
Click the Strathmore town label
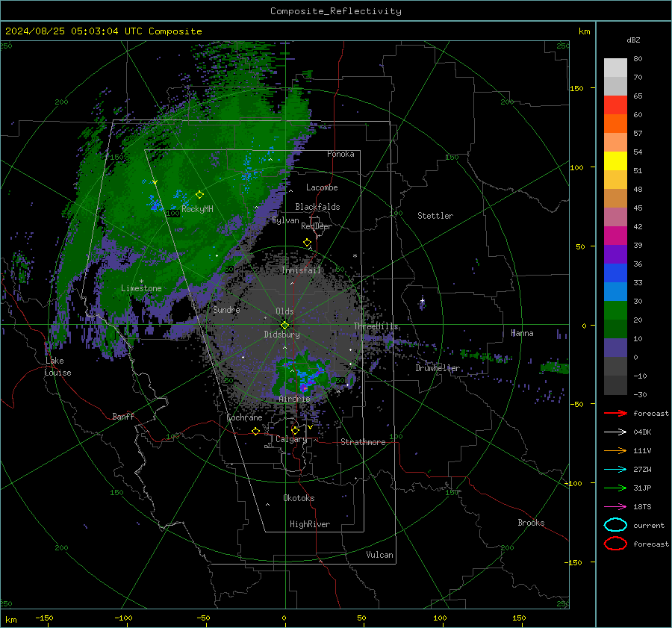pos(363,442)
